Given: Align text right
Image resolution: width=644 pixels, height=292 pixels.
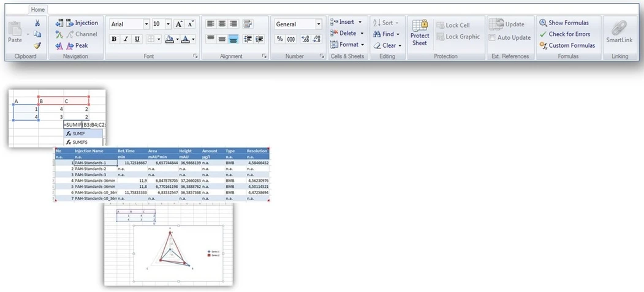Looking at the screenshot, I should point(233,24).
